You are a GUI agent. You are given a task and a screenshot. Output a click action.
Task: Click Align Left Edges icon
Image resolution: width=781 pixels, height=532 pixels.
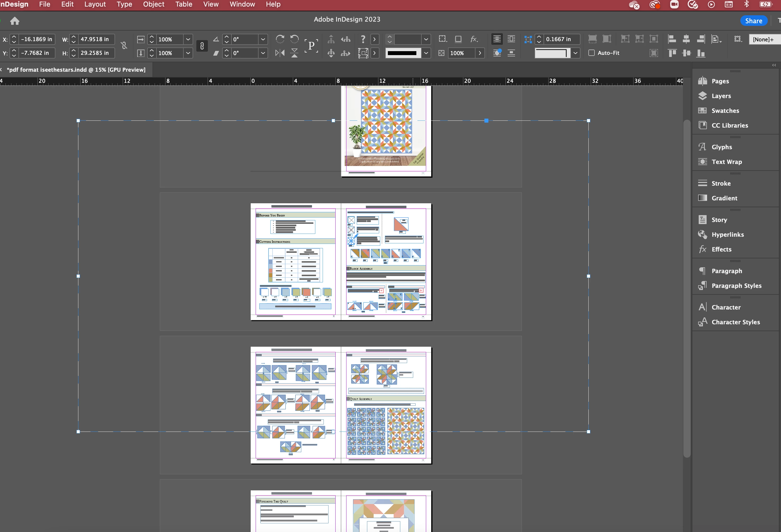(672, 39)
